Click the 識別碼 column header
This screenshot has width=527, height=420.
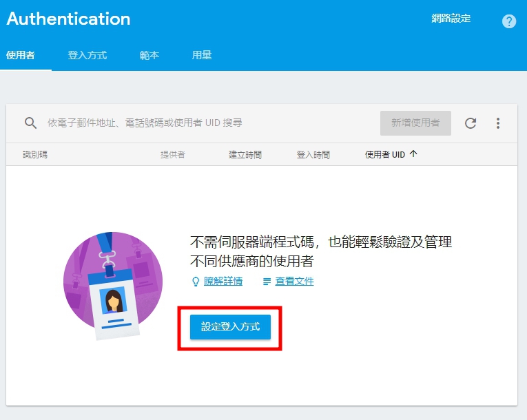pyautogui.click(x=35, y=154)
